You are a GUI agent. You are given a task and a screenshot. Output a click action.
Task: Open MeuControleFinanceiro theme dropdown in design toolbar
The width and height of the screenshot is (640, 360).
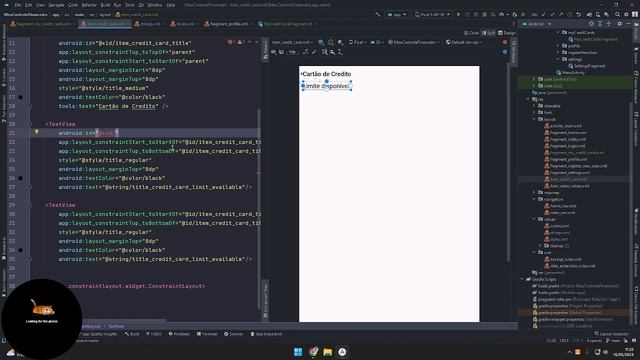pos(414,42)
